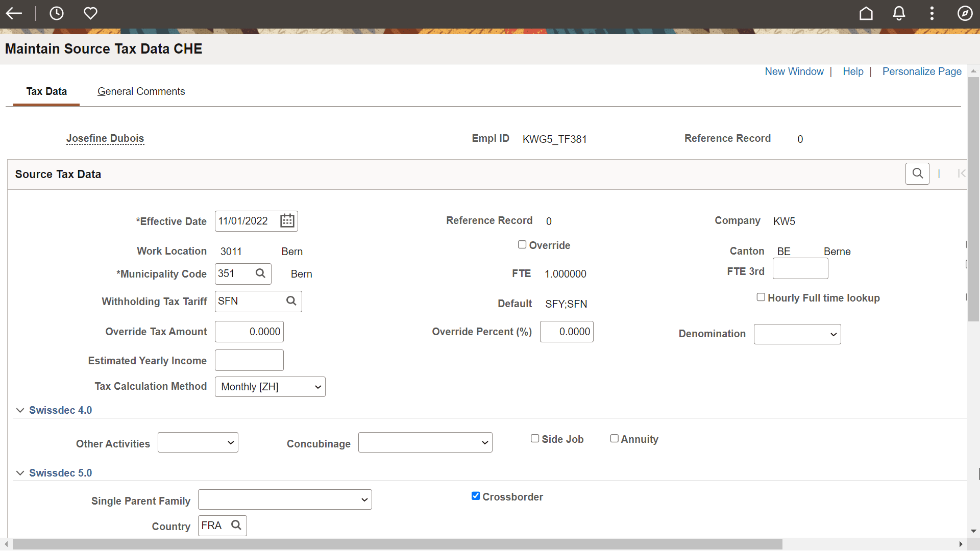Open the Recent Places clock icon
The width and height of the screenshot is (980, 551).
click(57, 13)
